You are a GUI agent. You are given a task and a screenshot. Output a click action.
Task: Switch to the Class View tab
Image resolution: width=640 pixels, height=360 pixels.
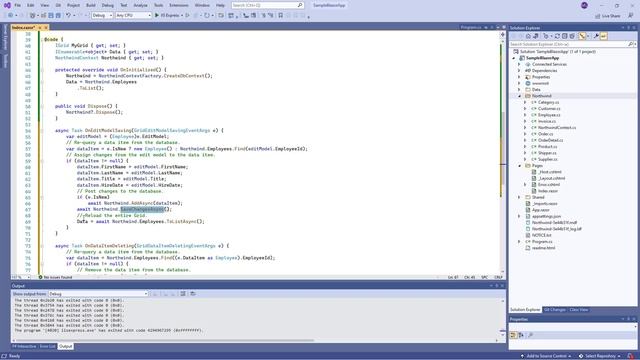click(579, 309)
